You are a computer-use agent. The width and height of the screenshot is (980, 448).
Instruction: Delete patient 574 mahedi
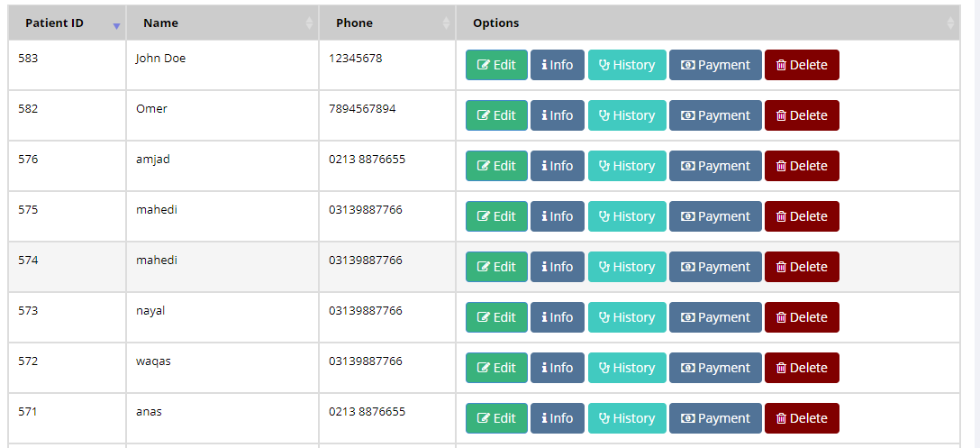click(802, 267)
